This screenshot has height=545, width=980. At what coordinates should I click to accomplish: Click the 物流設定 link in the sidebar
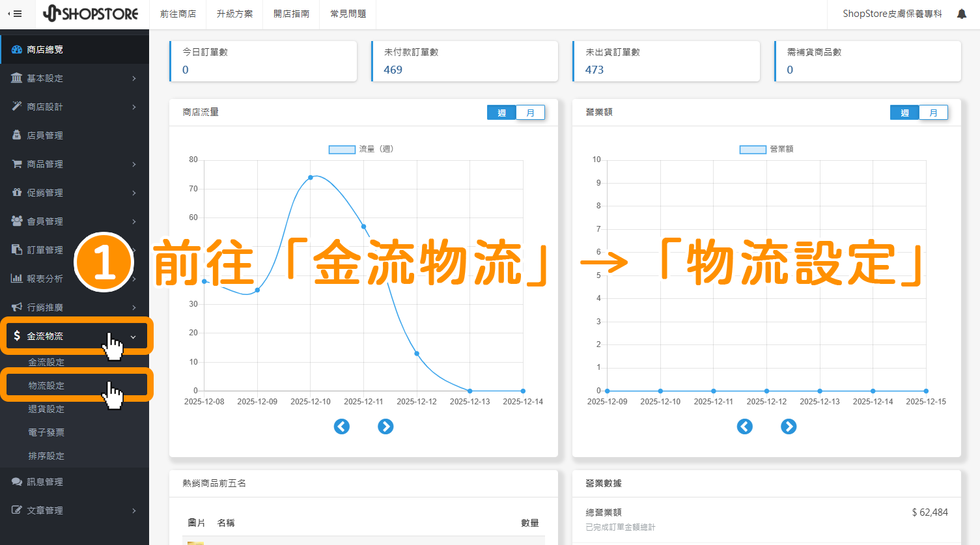coord(45,385)
